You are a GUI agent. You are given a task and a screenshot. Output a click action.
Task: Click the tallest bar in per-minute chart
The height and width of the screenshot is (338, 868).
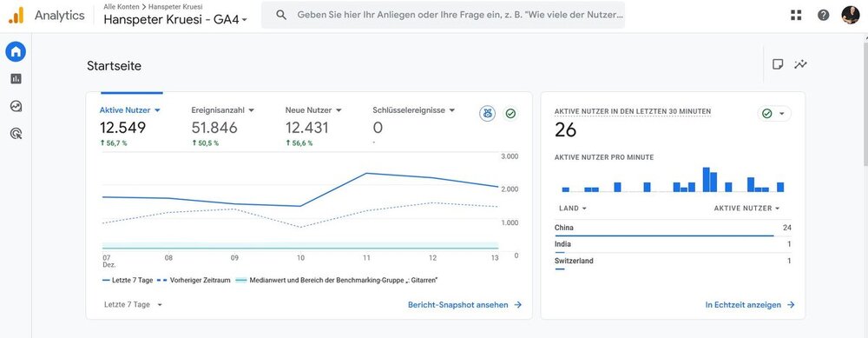pos(706,180)
